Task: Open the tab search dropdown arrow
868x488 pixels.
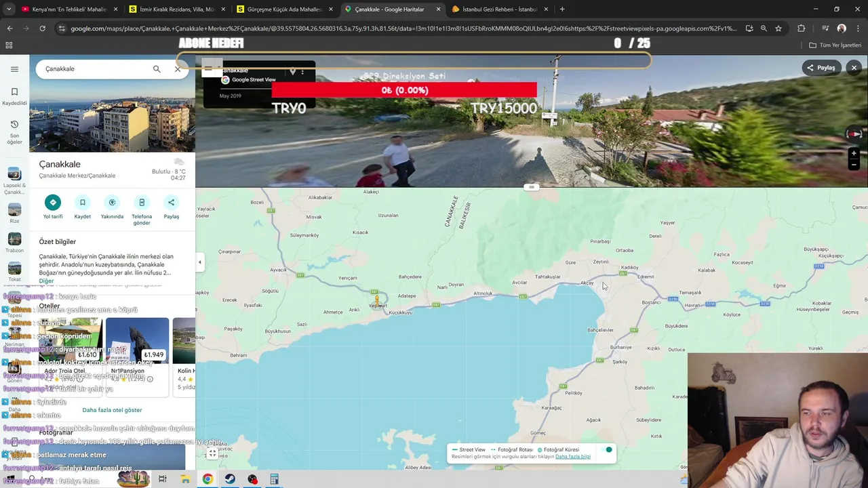Action: [x=9, y=9]
